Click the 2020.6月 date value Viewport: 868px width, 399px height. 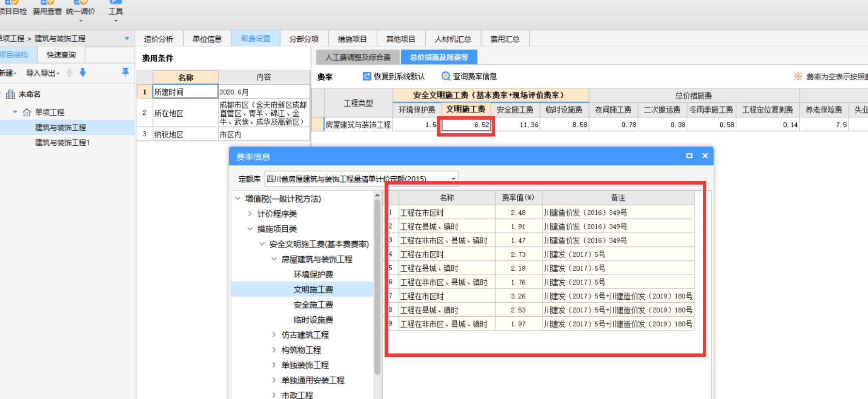click(x=263, y=92)
